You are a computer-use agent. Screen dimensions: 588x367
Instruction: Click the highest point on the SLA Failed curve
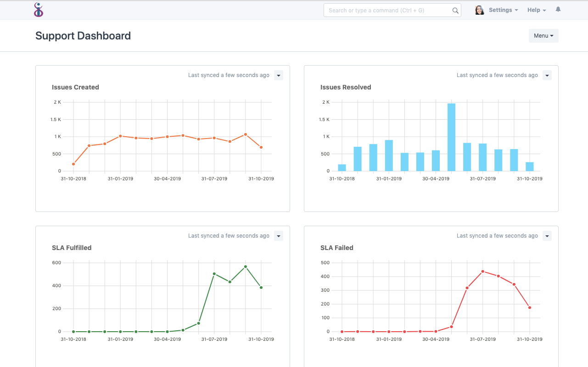(483, 271)
